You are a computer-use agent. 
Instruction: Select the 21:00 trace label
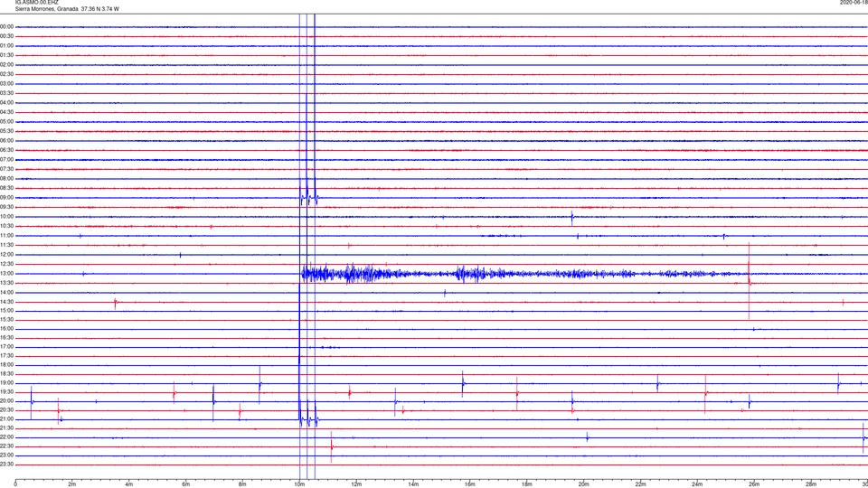6,418
